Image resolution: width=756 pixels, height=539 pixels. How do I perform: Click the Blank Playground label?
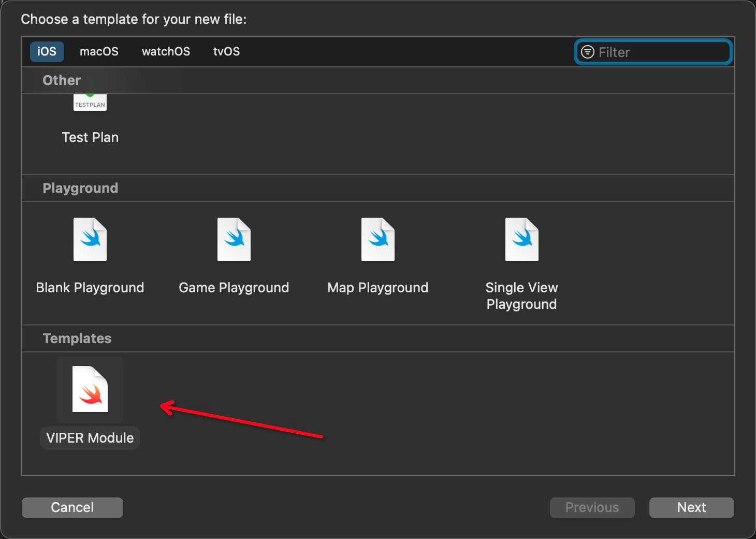tap(90, 288)
